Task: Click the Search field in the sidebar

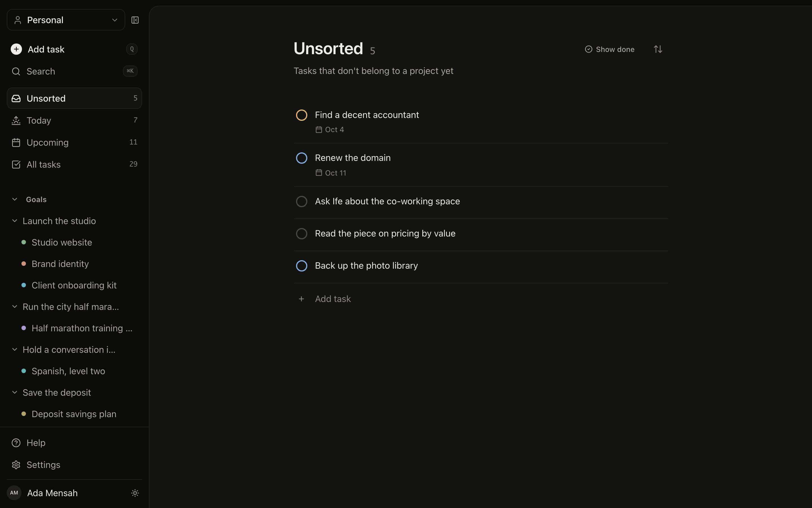Action: [x=74, y=71]
